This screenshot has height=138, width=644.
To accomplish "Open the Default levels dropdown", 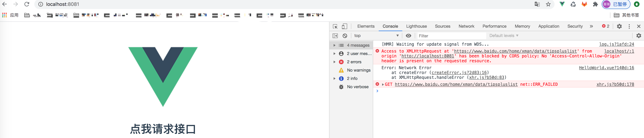I will [504, 36].
